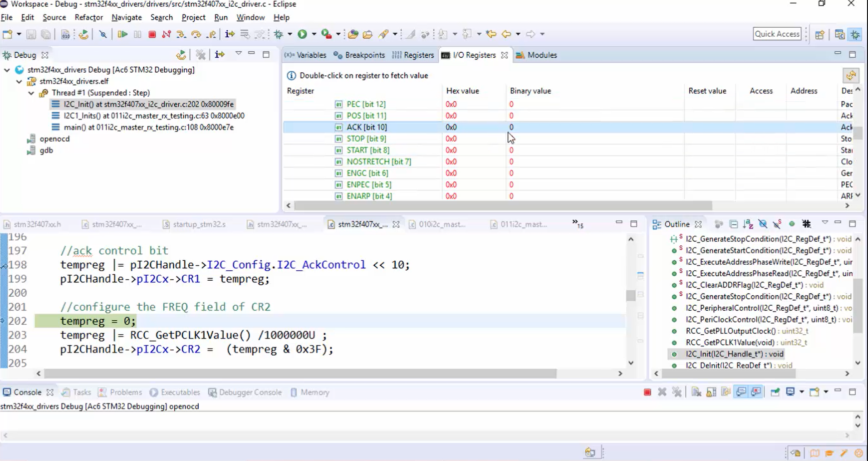Open the Back history dropdown arrow
Viewport: 868px width, 461px height.
point(518,34)
